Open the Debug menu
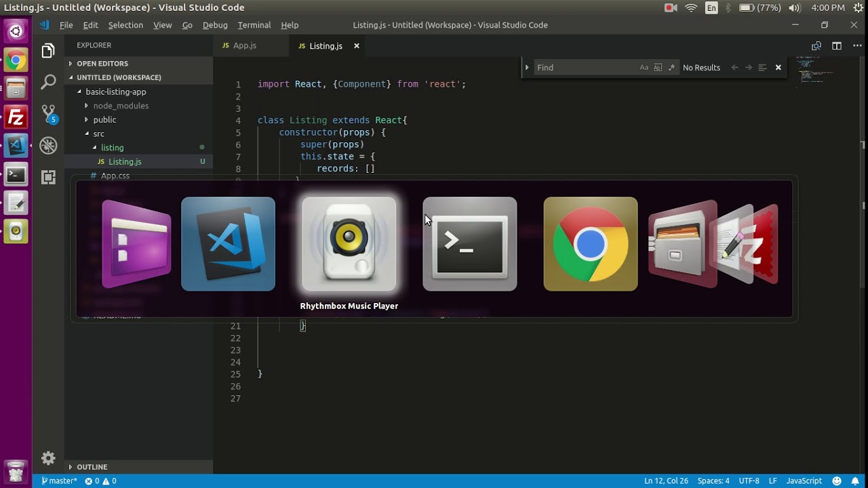Image resolution: width=868 pixels, height=488 pixels. (215, 25)
